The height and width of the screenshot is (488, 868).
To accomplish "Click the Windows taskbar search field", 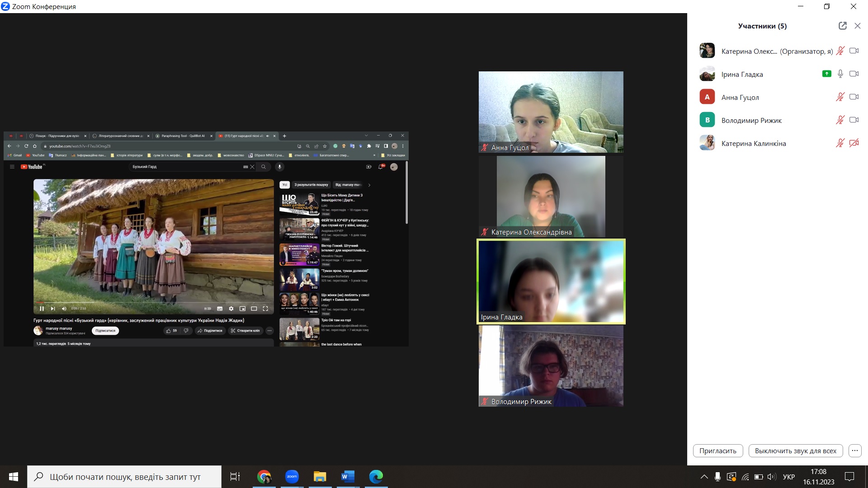I will [x=125, y=477].
